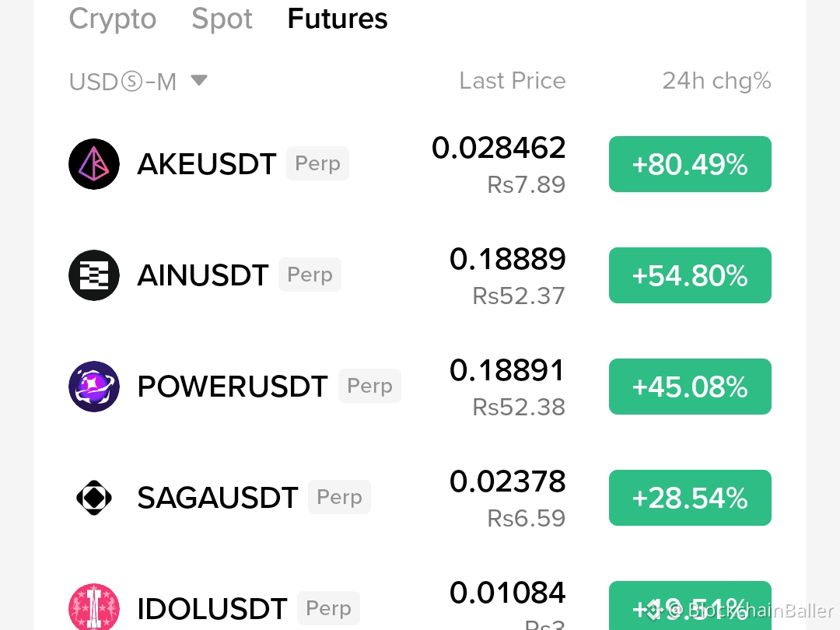Click the AINUSDT coin logo icon
Viewport: 840px width, 630px height.
click(x=94, y=275)
